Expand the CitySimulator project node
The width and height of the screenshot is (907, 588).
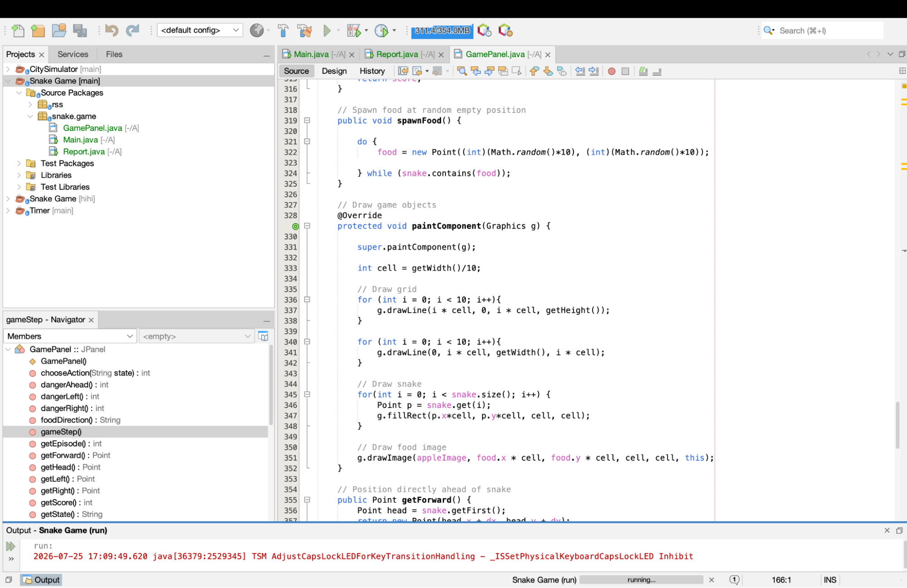pos(8,69)
